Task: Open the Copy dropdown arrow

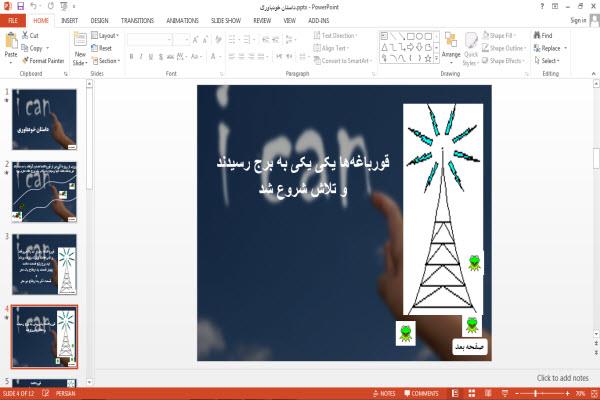Action: [48, 48]
